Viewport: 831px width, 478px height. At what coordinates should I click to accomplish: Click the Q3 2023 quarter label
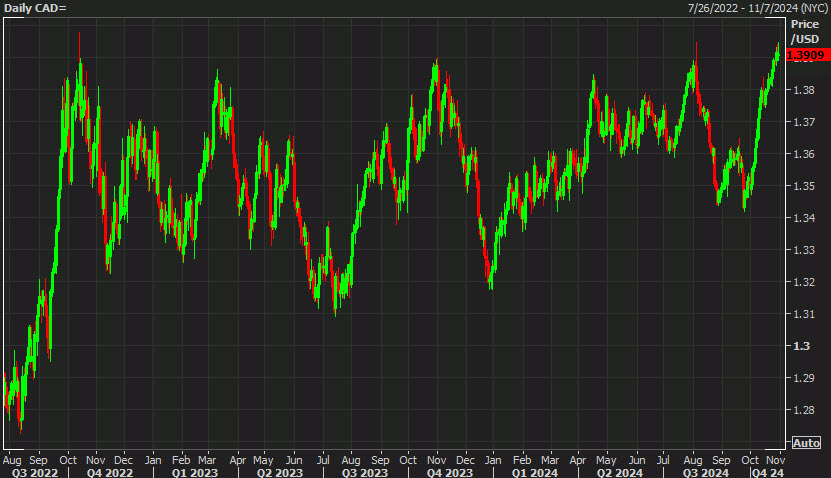click(365, 472)
